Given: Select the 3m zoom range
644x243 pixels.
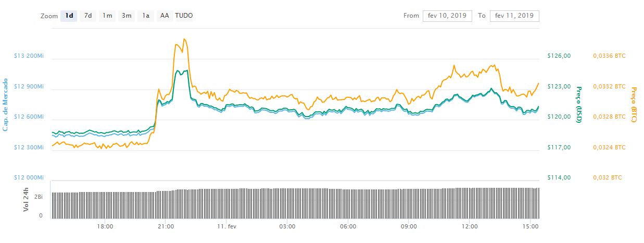Looking at the screenshot, I should (x=127, y=16).
